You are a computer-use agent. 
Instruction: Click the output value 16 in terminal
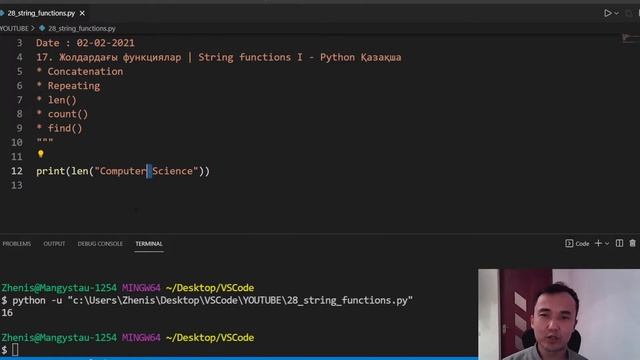(7, 313)
